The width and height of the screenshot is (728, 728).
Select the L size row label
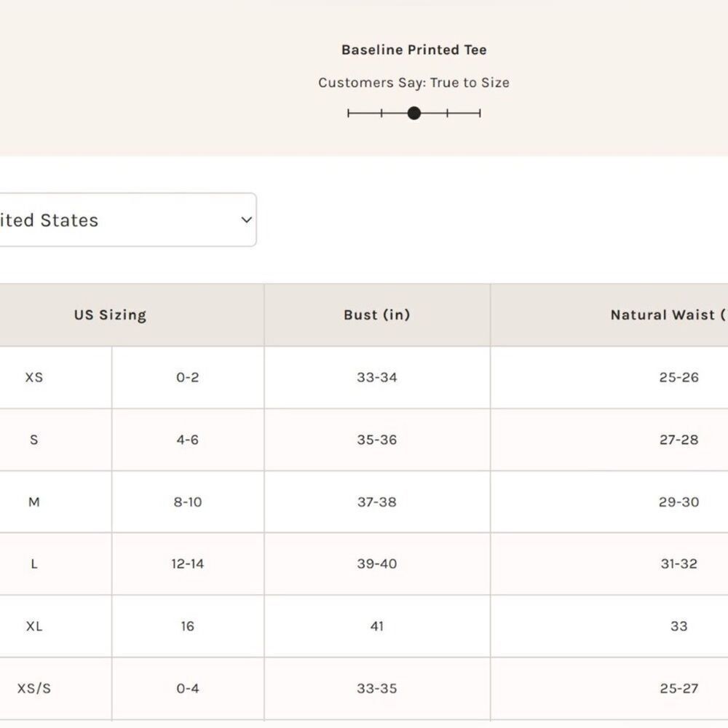34,563
